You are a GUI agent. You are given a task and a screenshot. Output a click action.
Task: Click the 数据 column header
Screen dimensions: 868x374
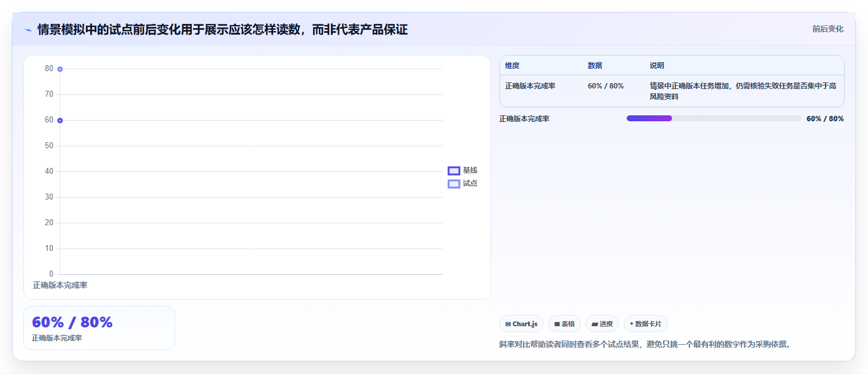pos(595,66)
